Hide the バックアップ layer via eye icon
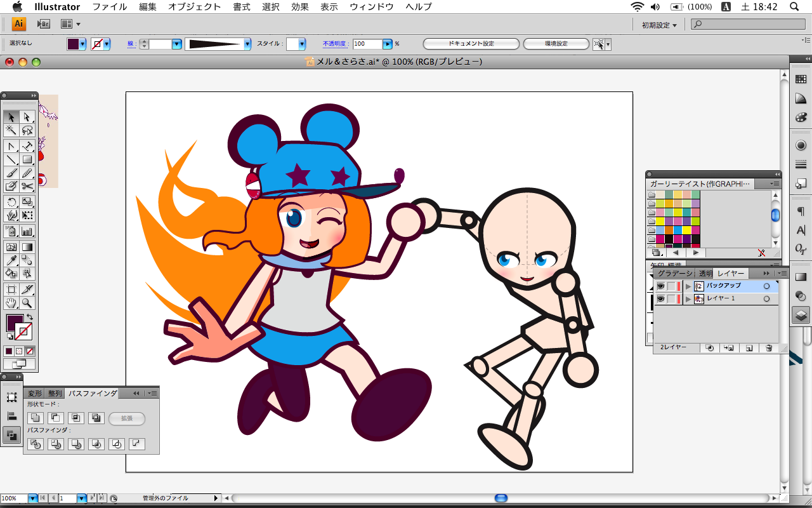 point(660,286)
